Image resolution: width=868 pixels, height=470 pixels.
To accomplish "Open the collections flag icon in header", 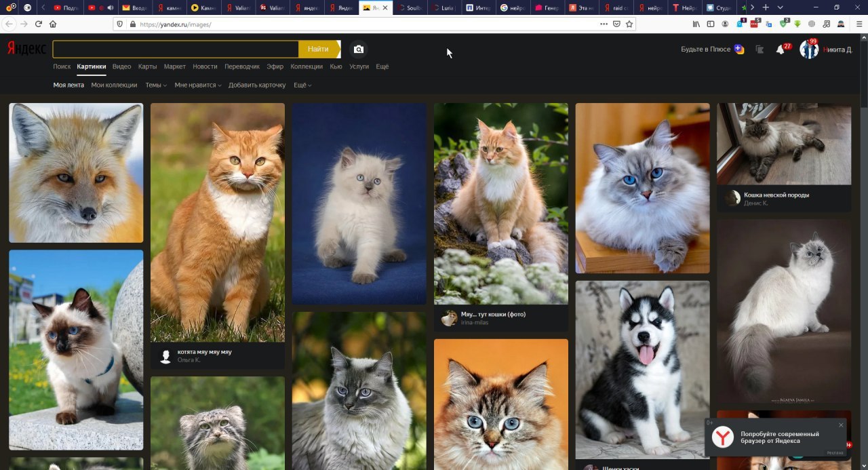I will point(759,50).
